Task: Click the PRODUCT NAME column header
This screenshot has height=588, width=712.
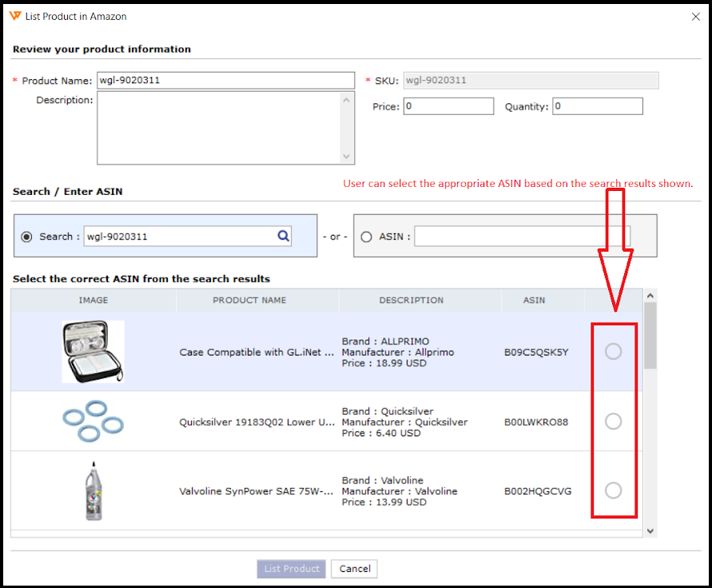Action: coord(249,300)
